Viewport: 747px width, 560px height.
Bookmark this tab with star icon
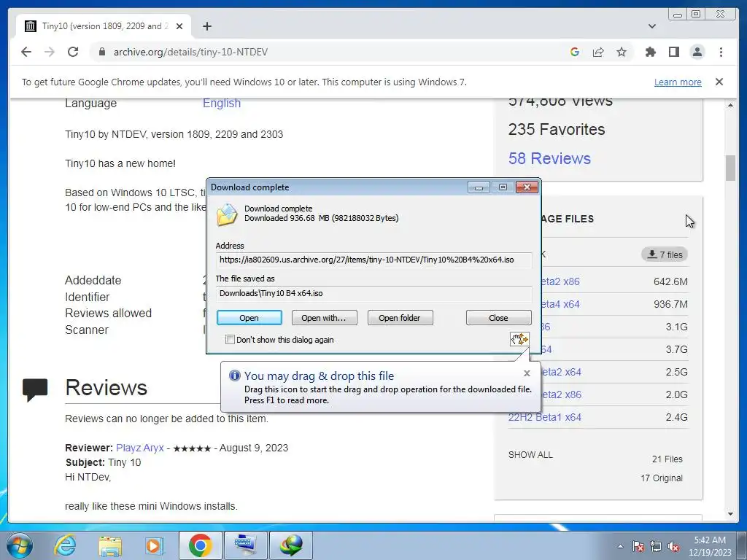coord(622,52)
